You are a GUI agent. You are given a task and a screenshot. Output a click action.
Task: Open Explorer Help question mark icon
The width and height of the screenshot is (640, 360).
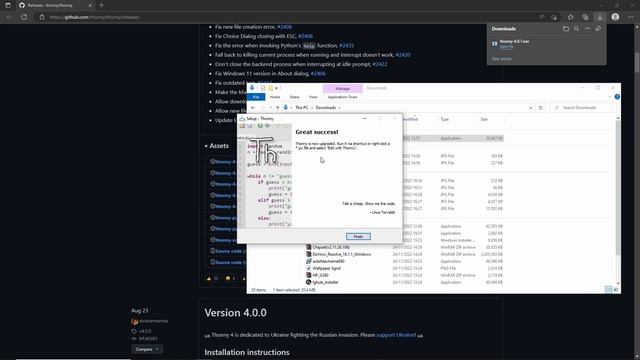point(617,97)
